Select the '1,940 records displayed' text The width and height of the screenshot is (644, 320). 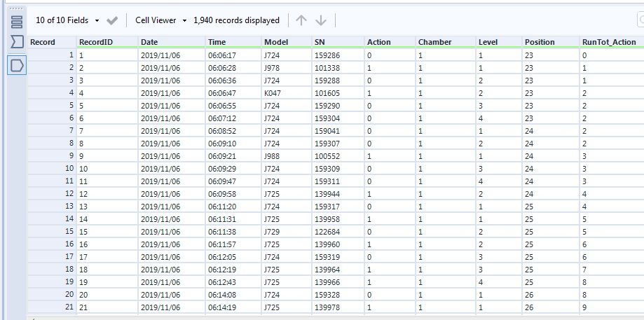(x=237, y=20)
